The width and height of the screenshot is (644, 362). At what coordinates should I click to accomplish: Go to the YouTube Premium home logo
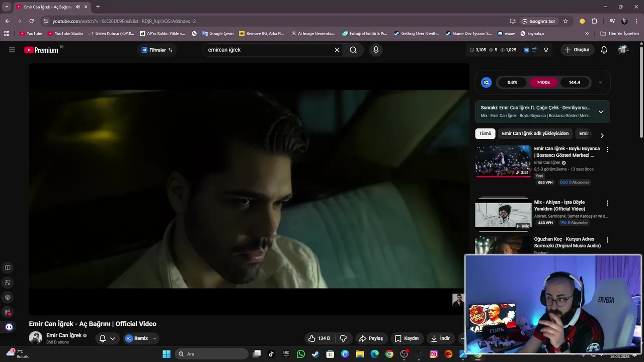click(x=41, y=50)
